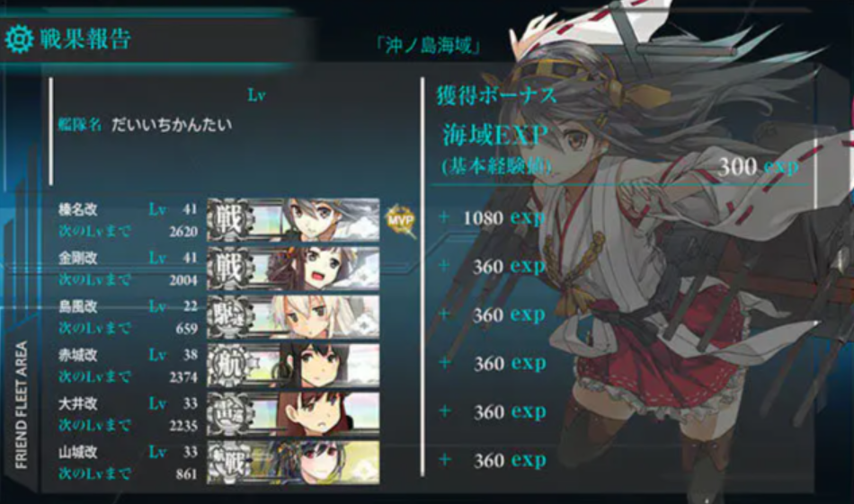Image resolution: width=854 pixels, height=504 pixels.
Task: Click 山城改's aviation battleship type badge
Action: [x=230, y=462]
